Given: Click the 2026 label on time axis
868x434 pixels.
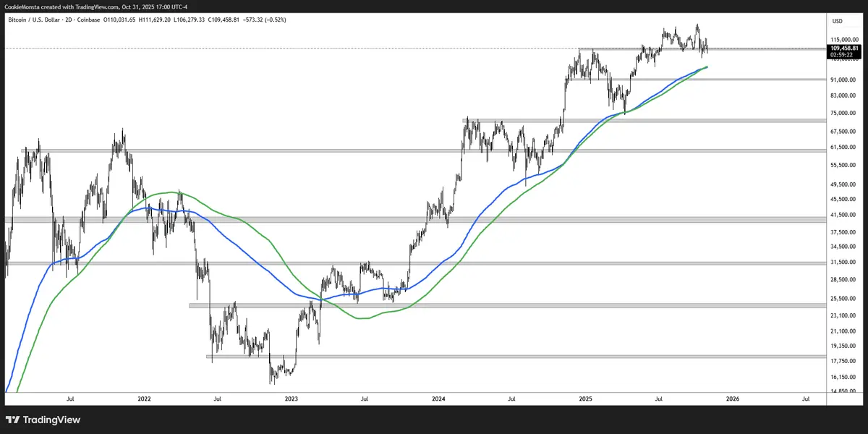Looking at the screenshot, I should pos(733,399).
